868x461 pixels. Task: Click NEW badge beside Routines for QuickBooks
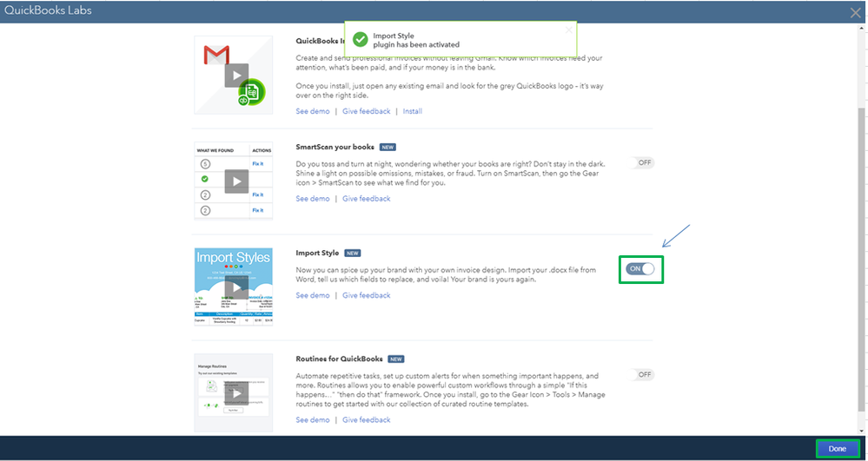coord(396,359)
